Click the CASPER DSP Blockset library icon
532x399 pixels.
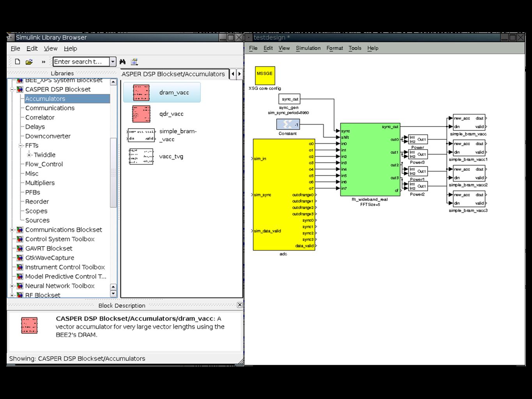pyautogui.click(x=19, y=89)
